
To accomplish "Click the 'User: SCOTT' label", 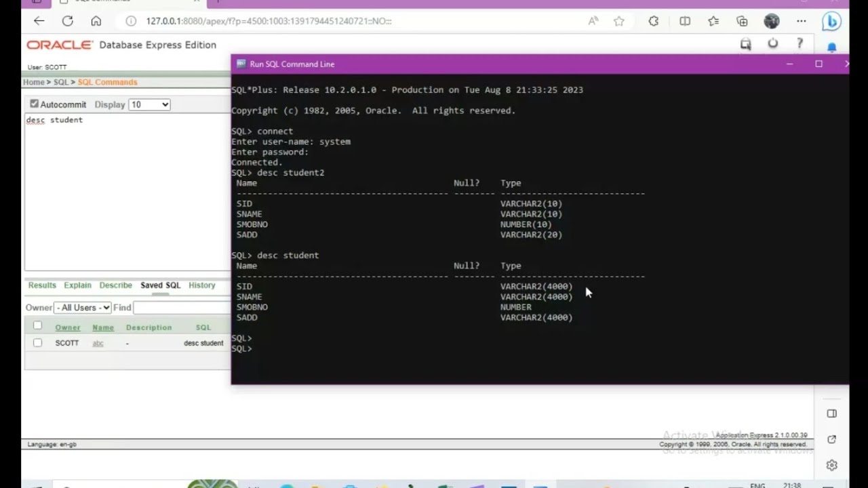I will 47,67.
